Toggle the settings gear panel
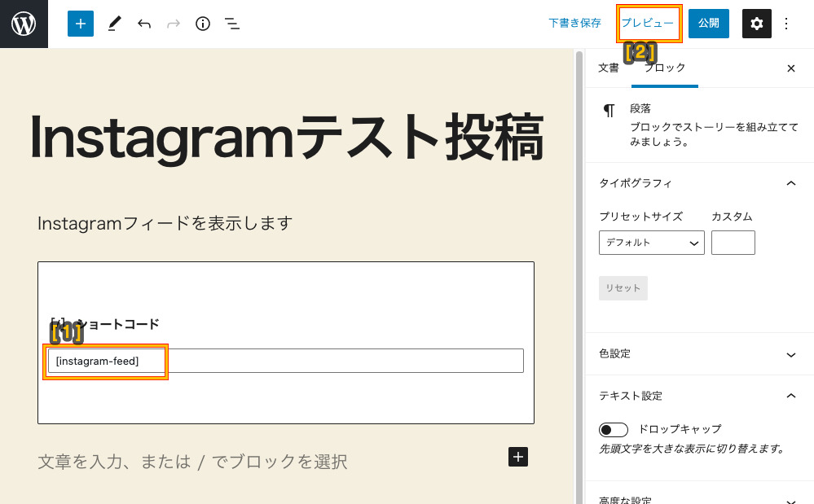 tap(756, 24)
